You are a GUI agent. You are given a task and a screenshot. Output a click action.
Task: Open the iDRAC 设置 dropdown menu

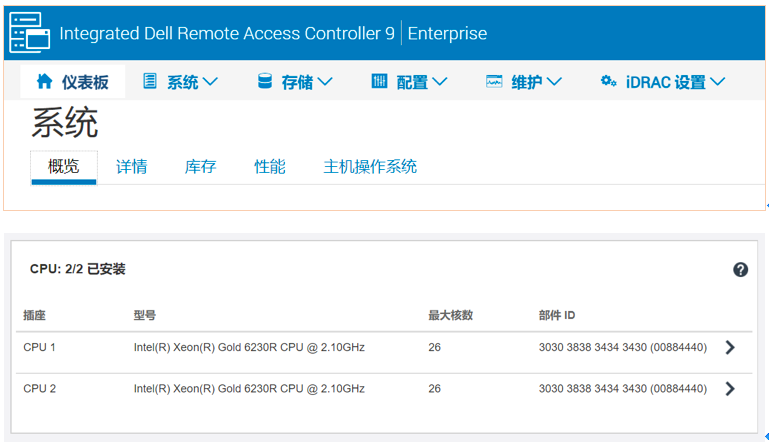pos(675,82)
